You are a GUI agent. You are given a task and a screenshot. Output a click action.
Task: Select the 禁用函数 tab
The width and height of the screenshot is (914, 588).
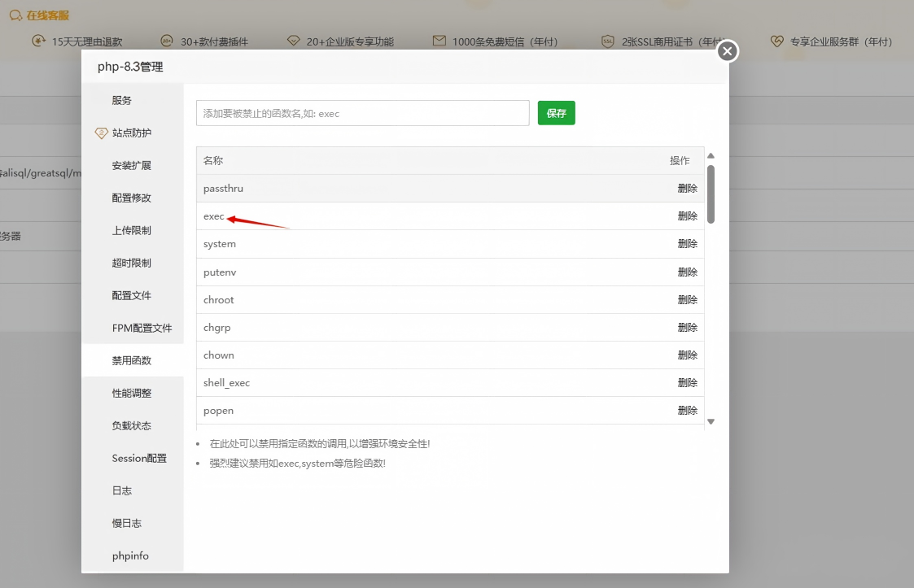(x=132, y=361)
